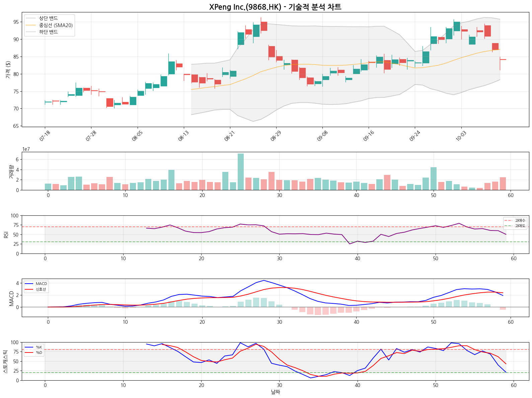Click the 08-21 date tick label
Screen dimensions: 532x398
pos(230,136)
